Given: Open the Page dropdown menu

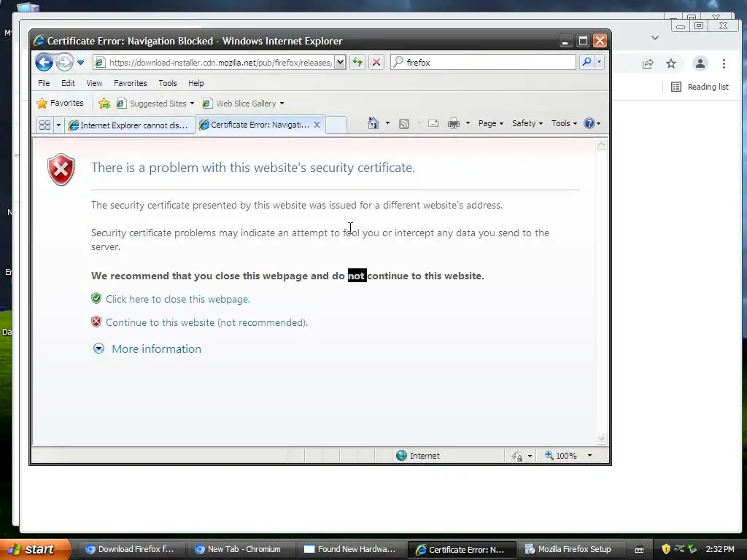Looking at the screenshot, I should point(491,123).
